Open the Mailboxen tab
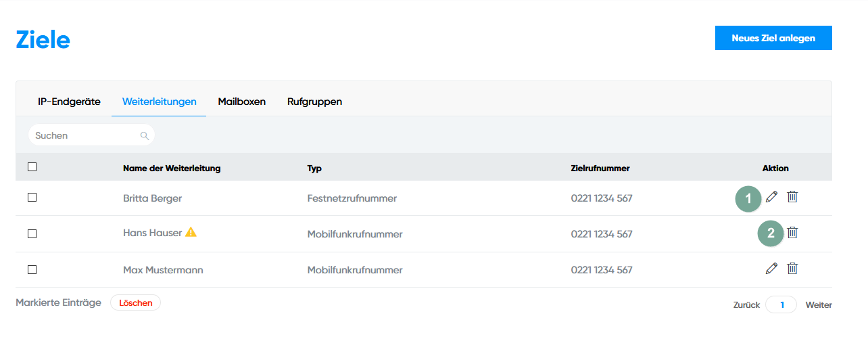Screen dimensions: 868x362 tap(241, 101)
